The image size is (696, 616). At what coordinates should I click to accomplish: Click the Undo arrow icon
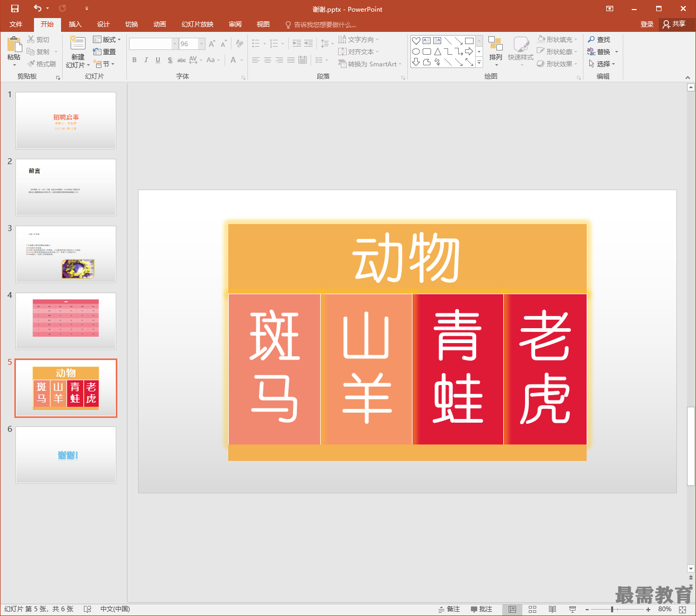point(38,8)
